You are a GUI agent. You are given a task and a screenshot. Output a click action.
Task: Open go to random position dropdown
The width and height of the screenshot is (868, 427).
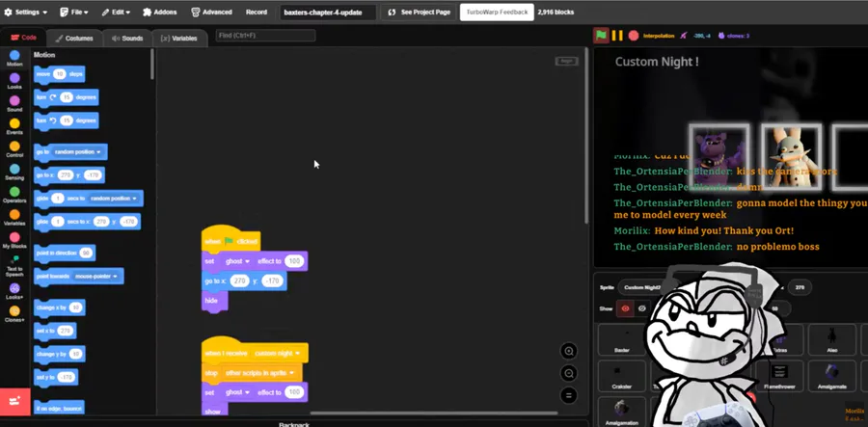point(78,151)
